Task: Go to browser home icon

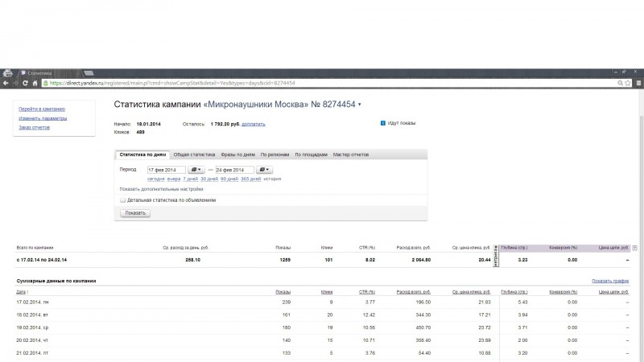Action: 35,83
